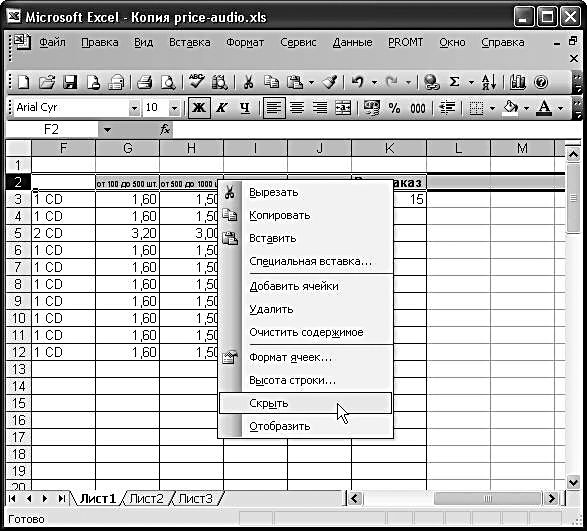
Task: Click the Merge and Center icon
Action: [x=343, y=108]
